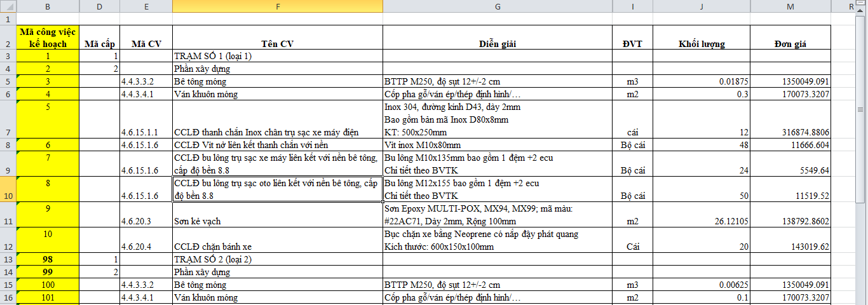
Task: Select unit cell 'Cái' in row 12
Action: tap(632, 240)
